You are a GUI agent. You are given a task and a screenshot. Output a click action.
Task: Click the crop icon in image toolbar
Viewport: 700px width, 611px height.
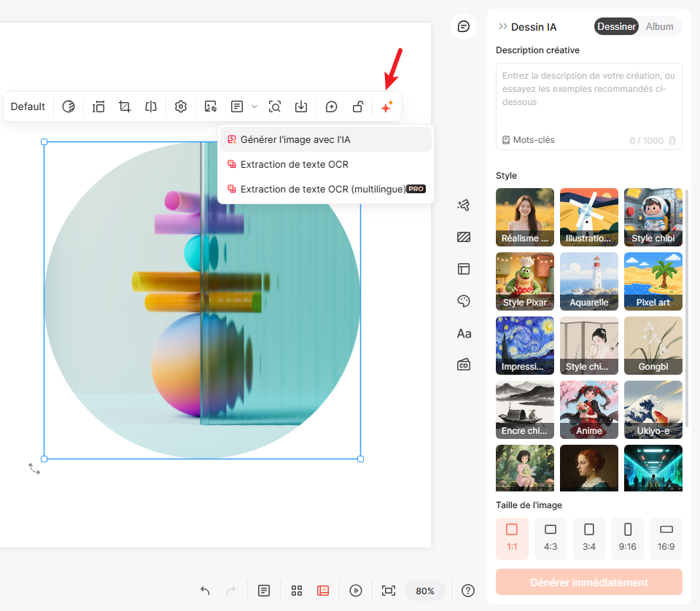(125, 106)
